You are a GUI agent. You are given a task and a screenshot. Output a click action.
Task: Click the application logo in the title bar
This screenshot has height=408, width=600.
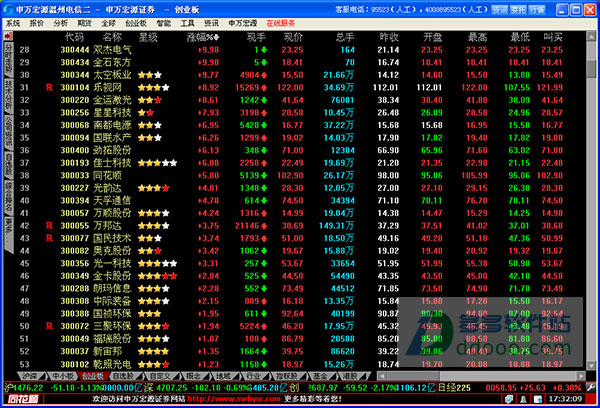(8, 9)
